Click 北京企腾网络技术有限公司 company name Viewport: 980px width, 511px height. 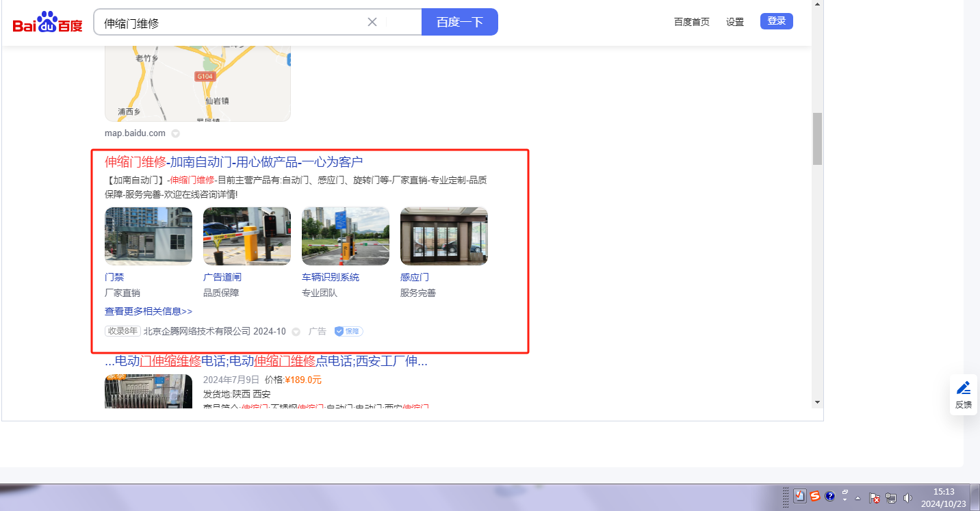tap(197, 331)
